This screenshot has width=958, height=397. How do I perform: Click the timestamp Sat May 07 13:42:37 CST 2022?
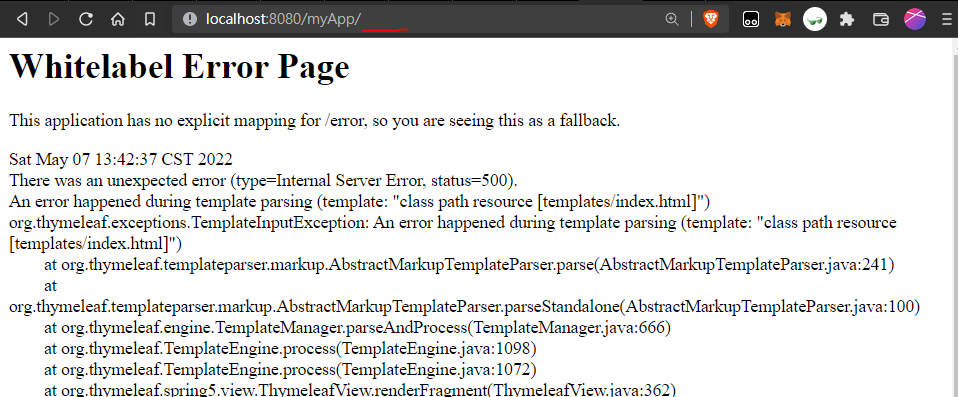pyautogui.click(x=120, y=159)
